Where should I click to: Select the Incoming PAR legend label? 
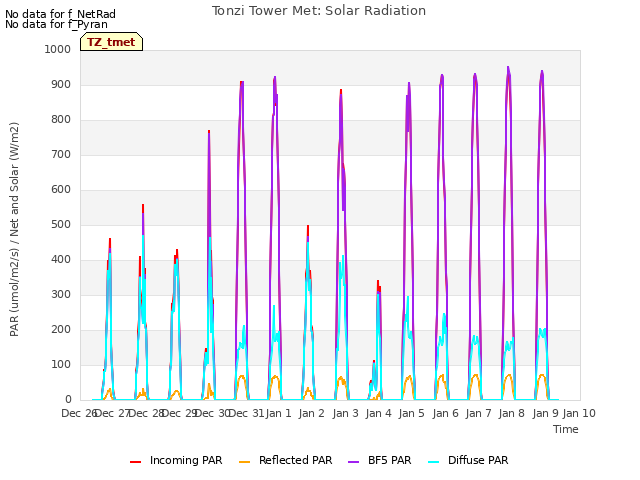pos(186,460)
